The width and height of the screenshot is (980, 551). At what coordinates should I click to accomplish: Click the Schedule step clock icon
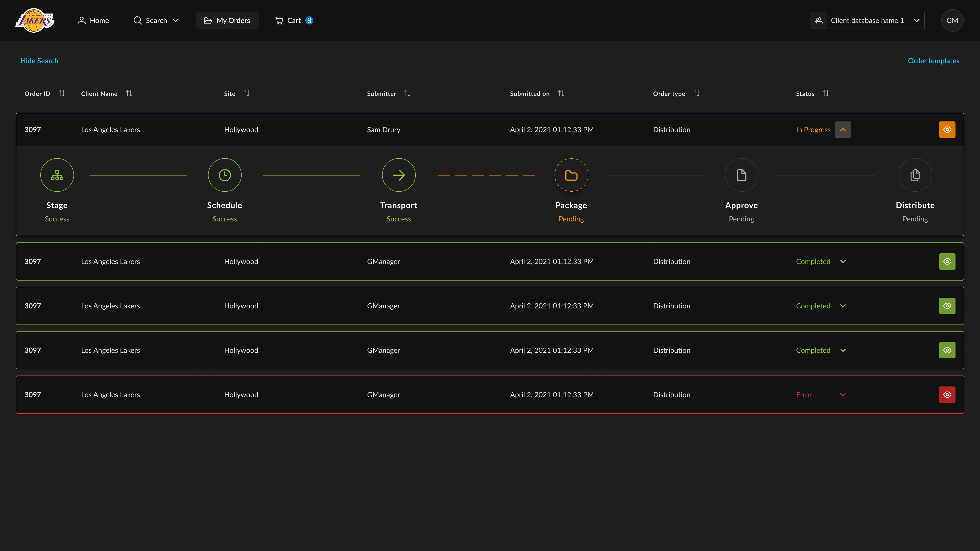click(225, 175)
